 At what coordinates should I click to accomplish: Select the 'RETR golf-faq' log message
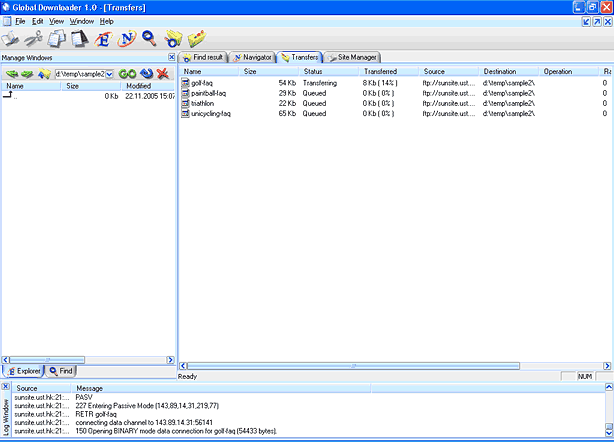tap(96, 414)
